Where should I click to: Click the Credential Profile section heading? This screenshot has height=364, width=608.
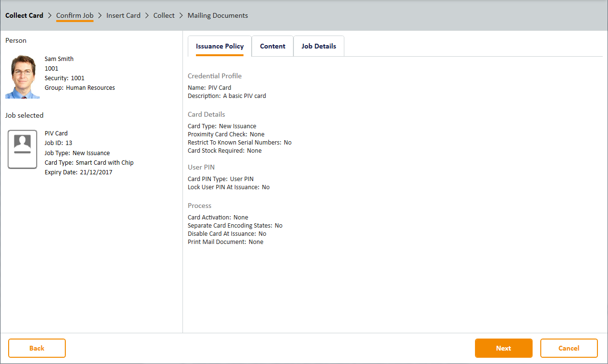click(x=215, y=76)
